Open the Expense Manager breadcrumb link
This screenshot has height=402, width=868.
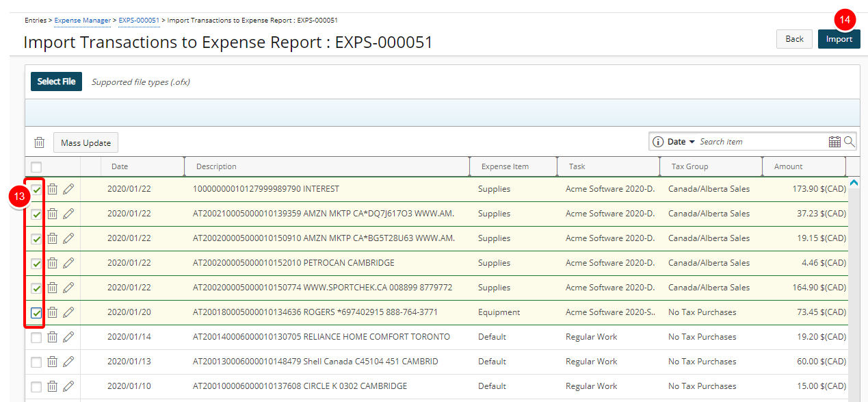coord(82,21)
